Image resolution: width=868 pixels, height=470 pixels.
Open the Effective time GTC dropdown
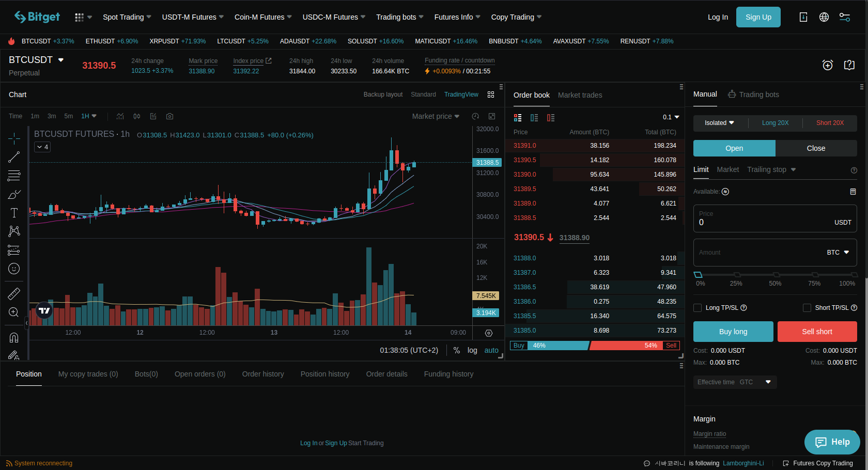[735, 382]
